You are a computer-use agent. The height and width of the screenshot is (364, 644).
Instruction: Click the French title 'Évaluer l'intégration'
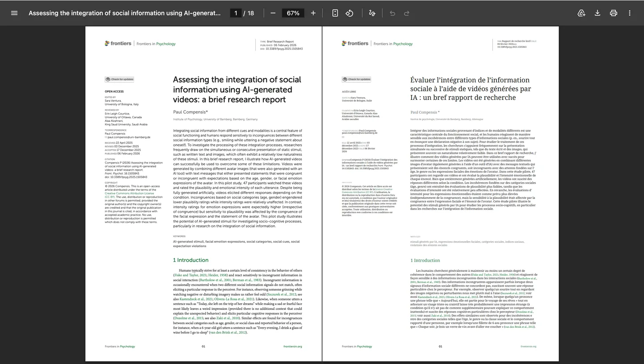[470, 89]
